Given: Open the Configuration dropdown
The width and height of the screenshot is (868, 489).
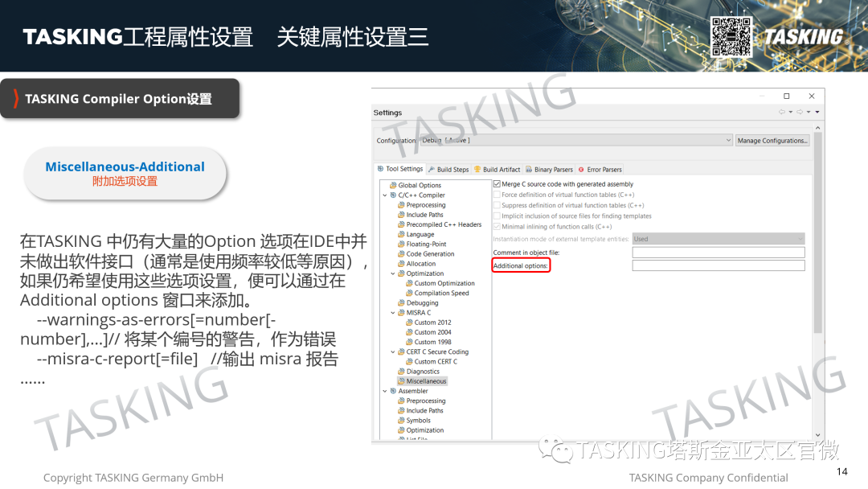Looking at the screenshot, I should [x=576, y=141].
